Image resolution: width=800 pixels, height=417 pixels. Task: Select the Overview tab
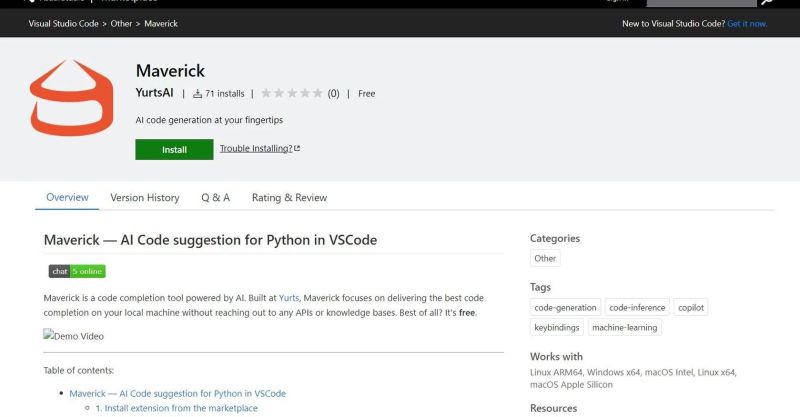click(67, 198)
